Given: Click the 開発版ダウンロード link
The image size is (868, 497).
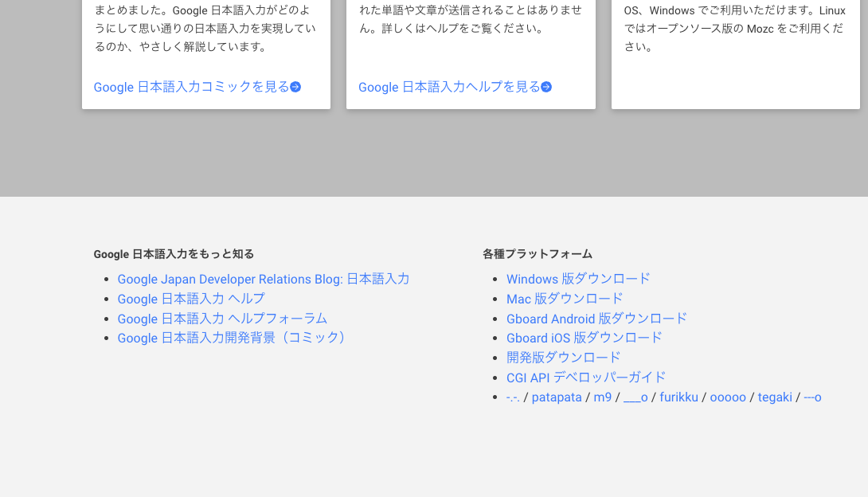Looking at the screenshot, I should coord(563,358).
